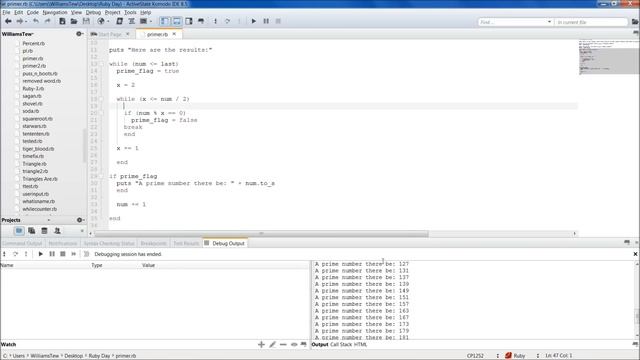Open the Ruby language selector in status bar
Image resolution: width=640 pixels, height=360 pixels.
[519, 356]
